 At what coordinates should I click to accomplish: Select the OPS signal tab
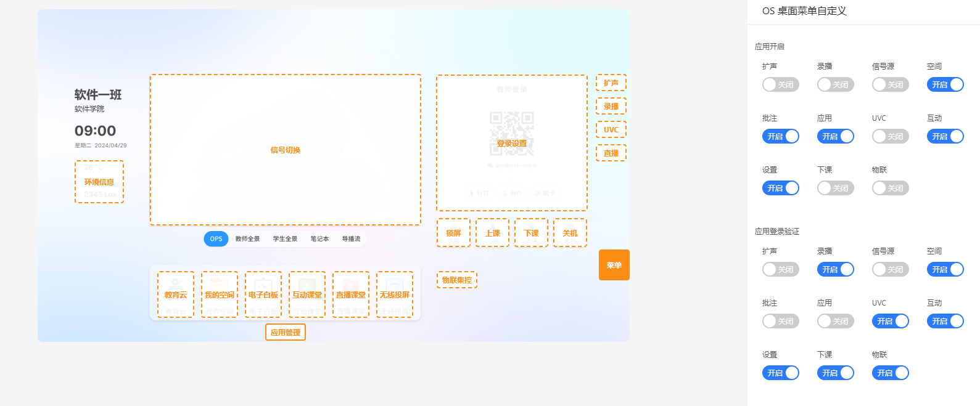tap(216, 239)
